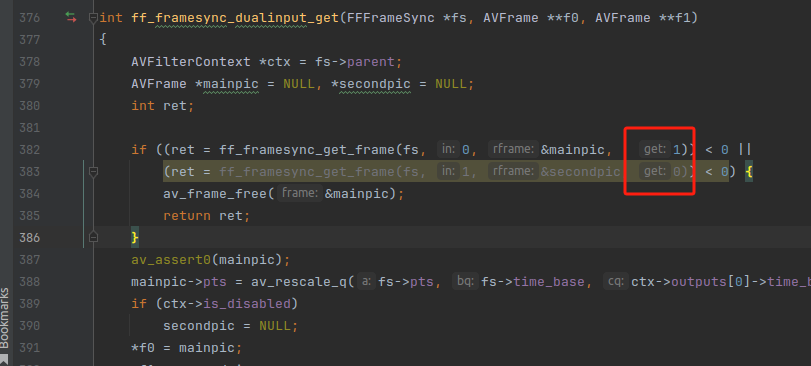Viewport: 811px width, 366px height.
Task: Click the is_disabled field on line 389
Action: pos(247,303)
